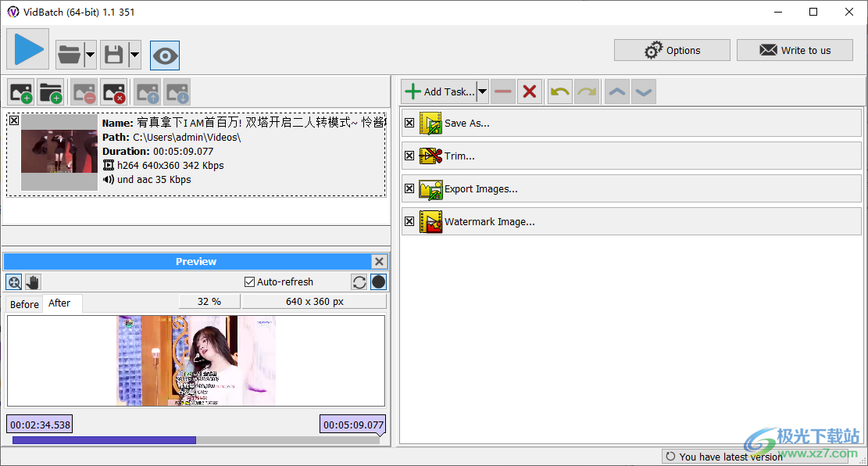Image resolution: width=868 pixels, height=466 pixels.
Task: Start batch processing with the blue play icon
Action: [28, 49]
